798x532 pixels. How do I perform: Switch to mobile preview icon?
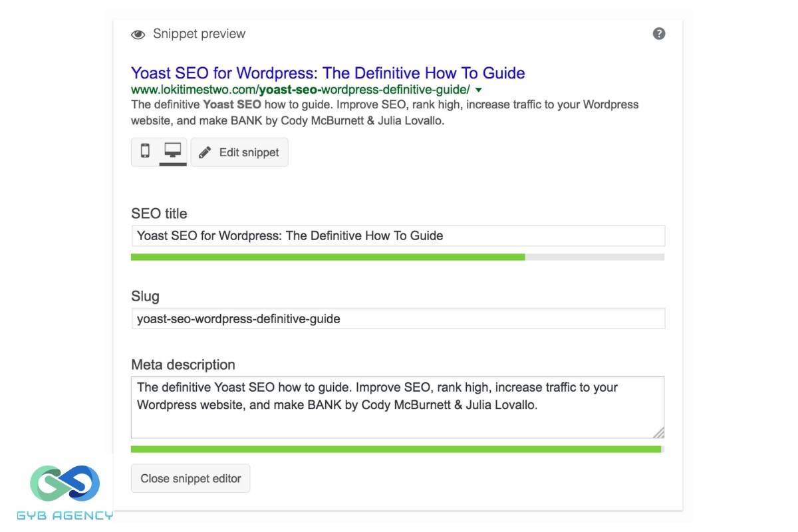[145, 151]
